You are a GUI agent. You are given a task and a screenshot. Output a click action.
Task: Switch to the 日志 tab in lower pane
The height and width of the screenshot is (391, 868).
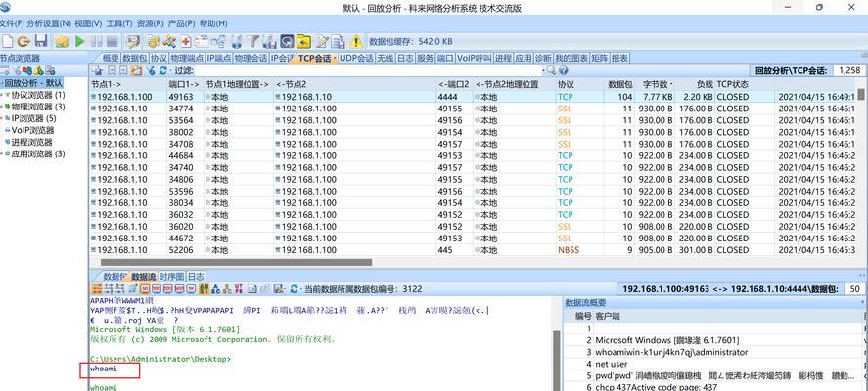coord(196,276)
